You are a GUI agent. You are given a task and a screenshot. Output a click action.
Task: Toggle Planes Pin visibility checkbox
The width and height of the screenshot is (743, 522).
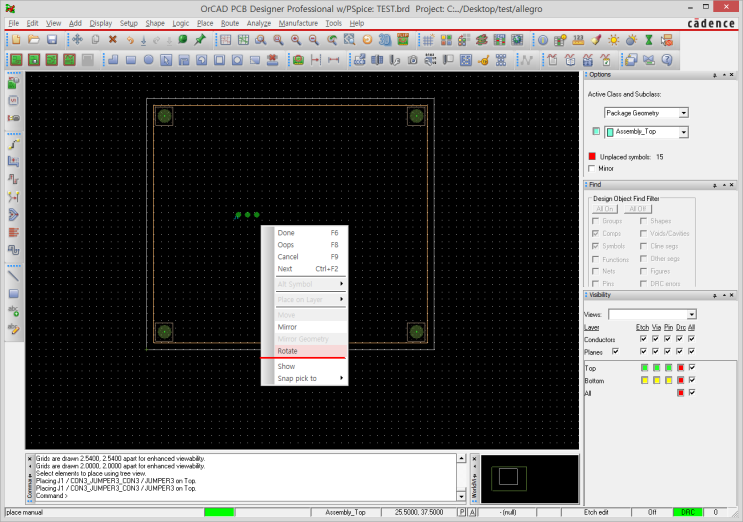(667, 351)
